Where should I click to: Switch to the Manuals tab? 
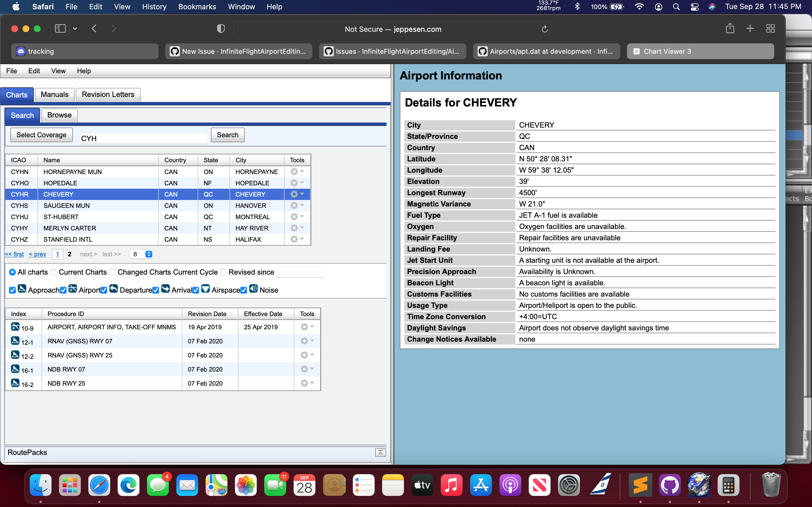pyautogui.click(x=54, y=95)
